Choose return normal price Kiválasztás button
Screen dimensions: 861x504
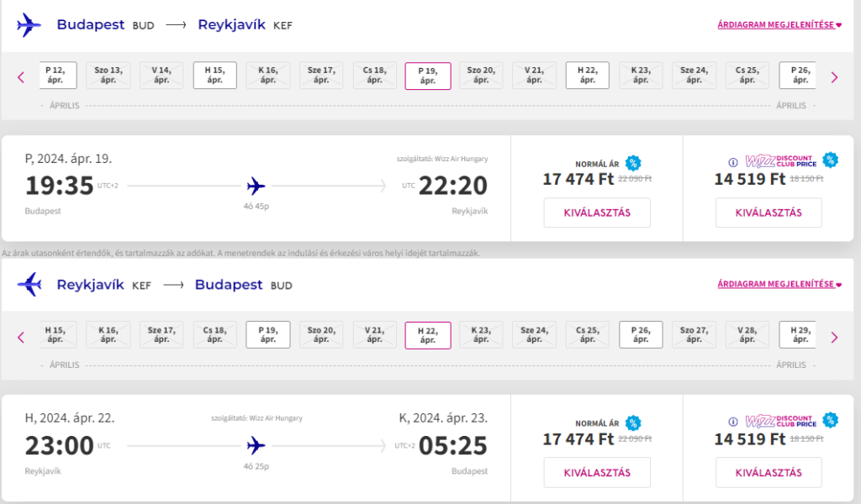click(x=597, y=472)
